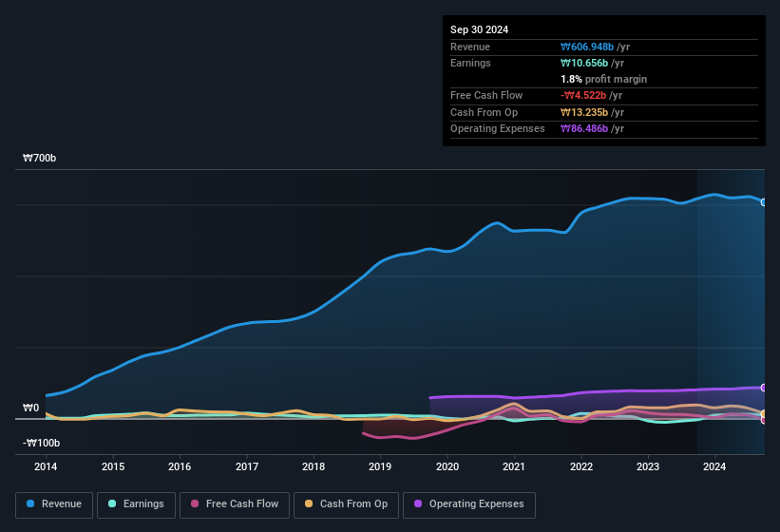The image size is (780, 532).
Task: Click the ₩86.486b operating expenses value
Action: coord(584,128)
